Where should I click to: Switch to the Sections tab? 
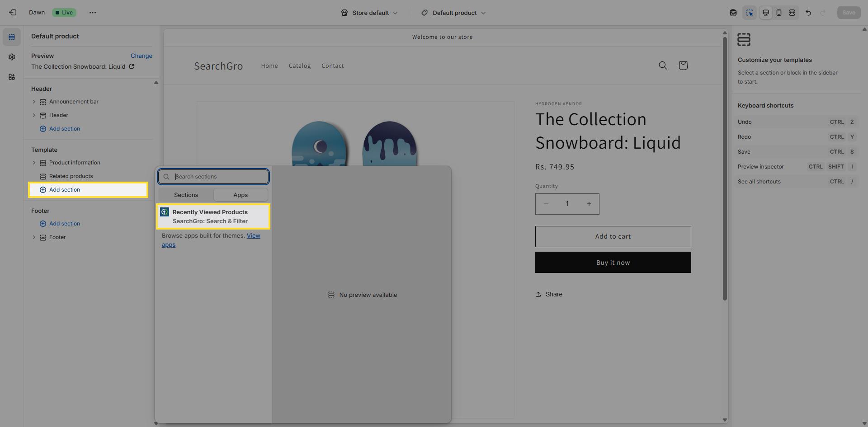coord(186,195)
